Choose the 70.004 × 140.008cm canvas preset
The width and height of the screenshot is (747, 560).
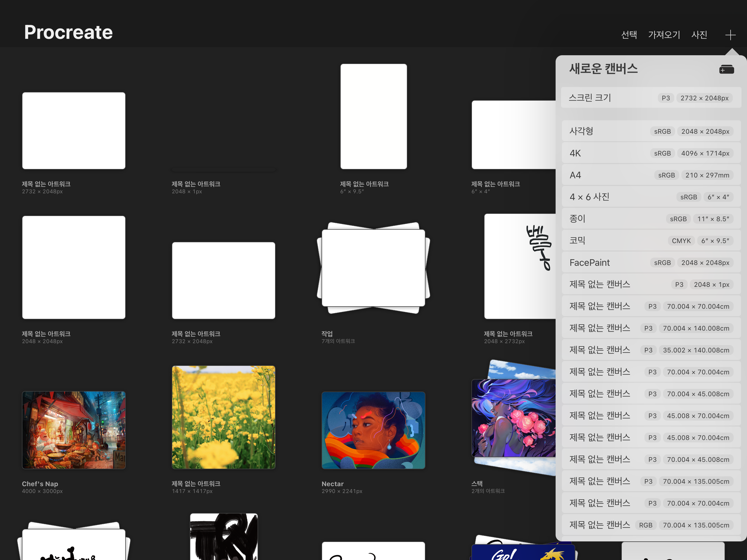click(651, 328)
